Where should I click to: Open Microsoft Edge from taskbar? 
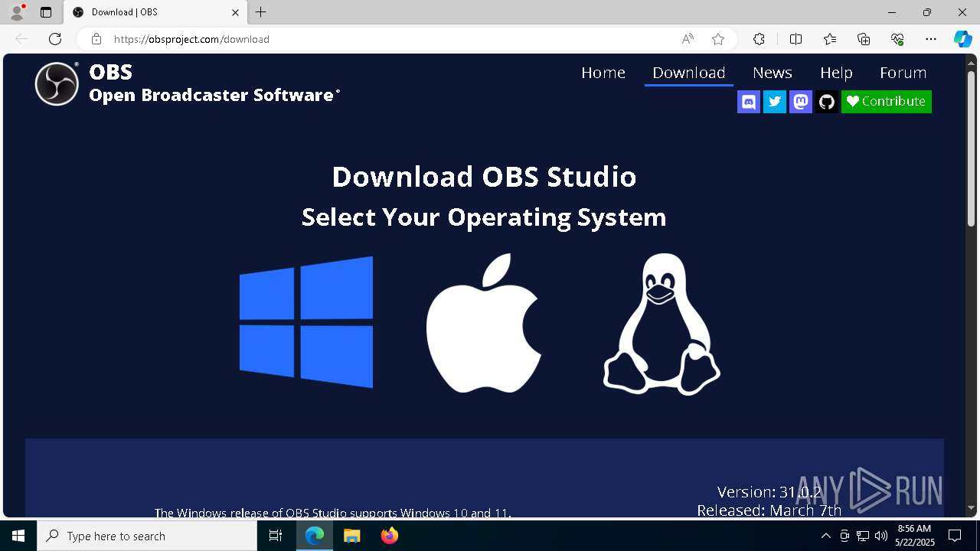[315, 536]
